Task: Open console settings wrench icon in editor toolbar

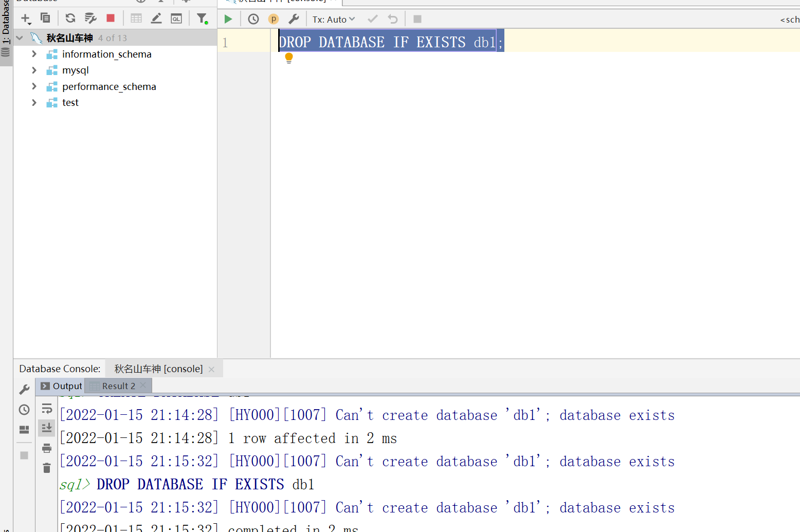Action: click(x=294, y=19)
